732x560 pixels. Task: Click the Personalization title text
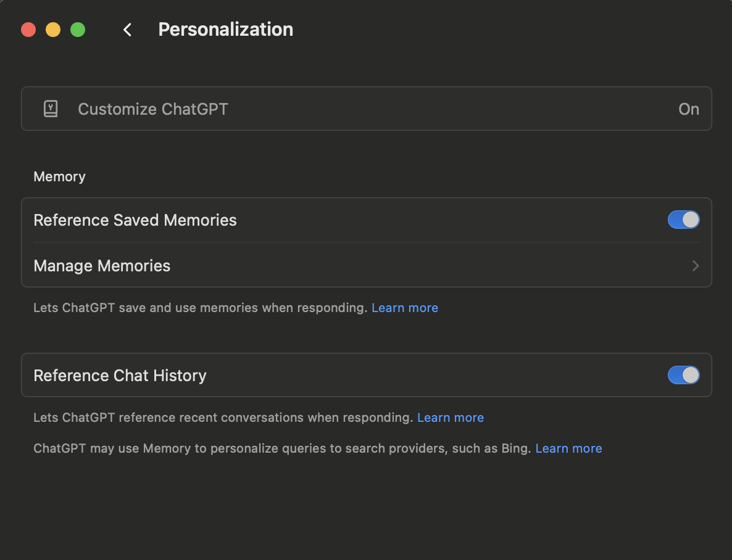point(225,30)
